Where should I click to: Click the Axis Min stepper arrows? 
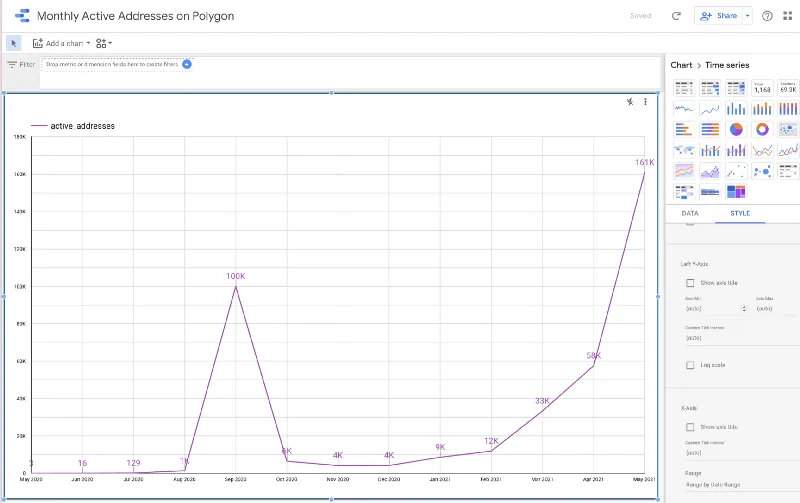point(744,309)
